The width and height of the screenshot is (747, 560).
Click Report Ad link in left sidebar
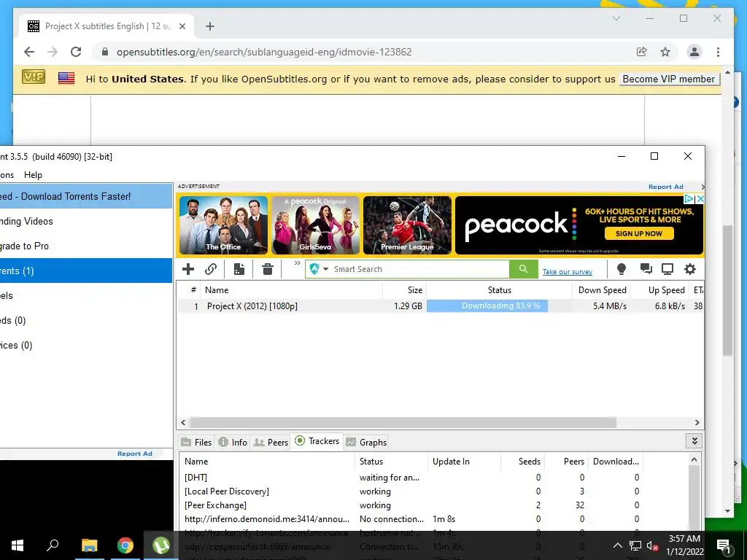tap(135, 454)
